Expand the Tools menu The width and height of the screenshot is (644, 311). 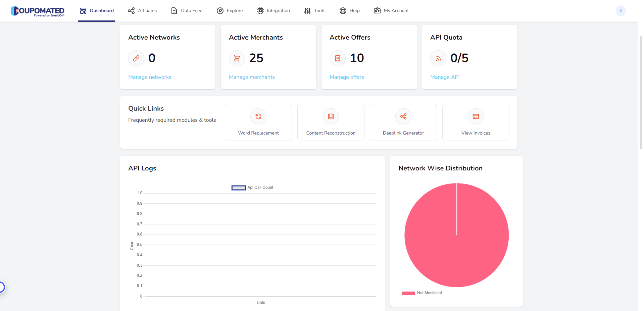click(x=315, y=11)
